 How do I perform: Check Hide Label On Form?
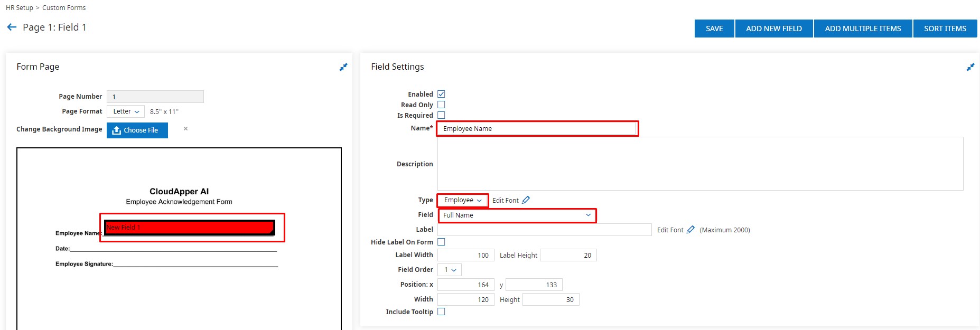coord(441,242)
